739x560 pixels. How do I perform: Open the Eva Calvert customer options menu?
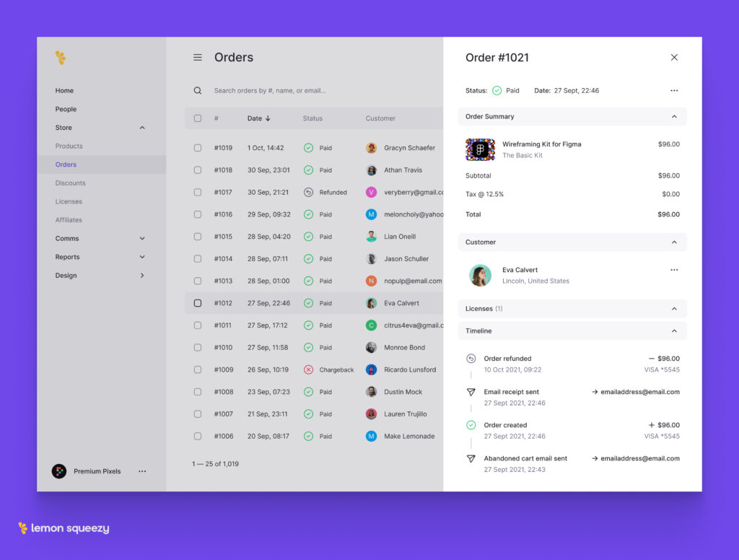pos(674,270)
